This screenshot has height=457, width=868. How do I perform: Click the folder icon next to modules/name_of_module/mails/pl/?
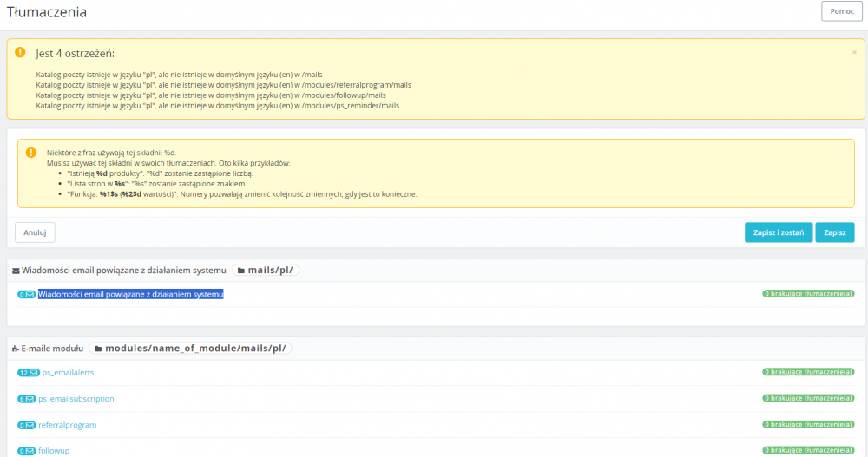point(98,349)
